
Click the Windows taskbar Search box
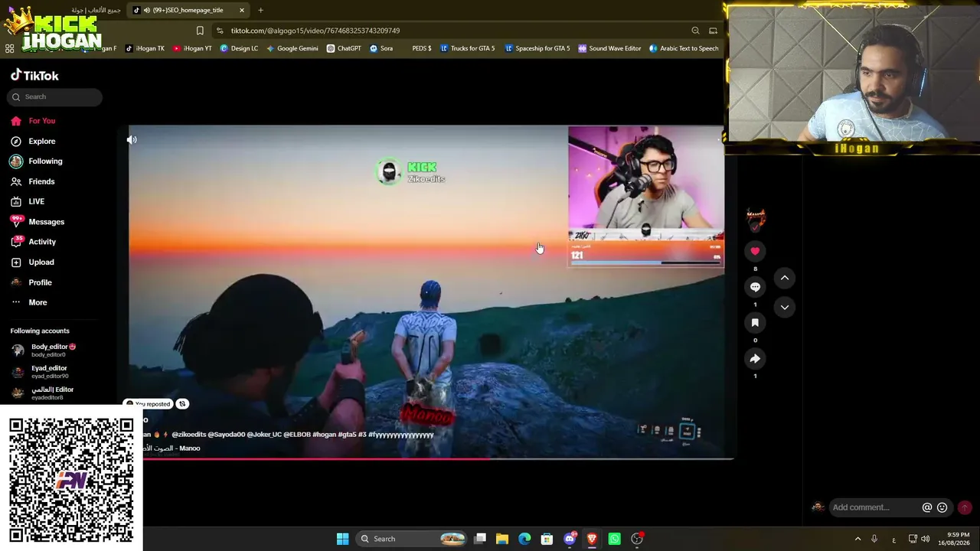coord(412,539)
